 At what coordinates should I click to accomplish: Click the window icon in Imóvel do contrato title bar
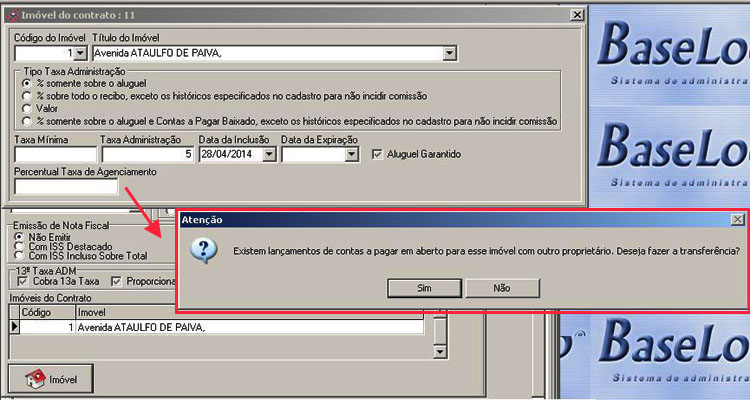[x=11, y=15]
